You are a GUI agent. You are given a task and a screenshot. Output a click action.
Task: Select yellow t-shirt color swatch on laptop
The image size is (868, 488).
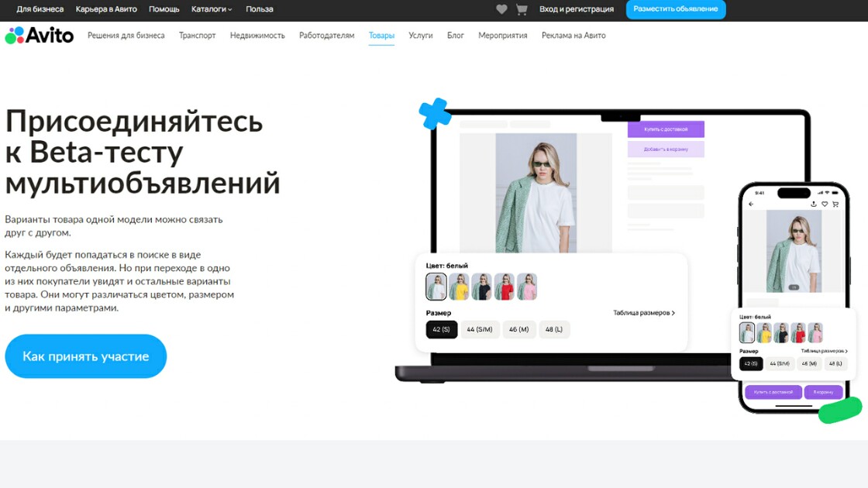(x=459, y=287)
